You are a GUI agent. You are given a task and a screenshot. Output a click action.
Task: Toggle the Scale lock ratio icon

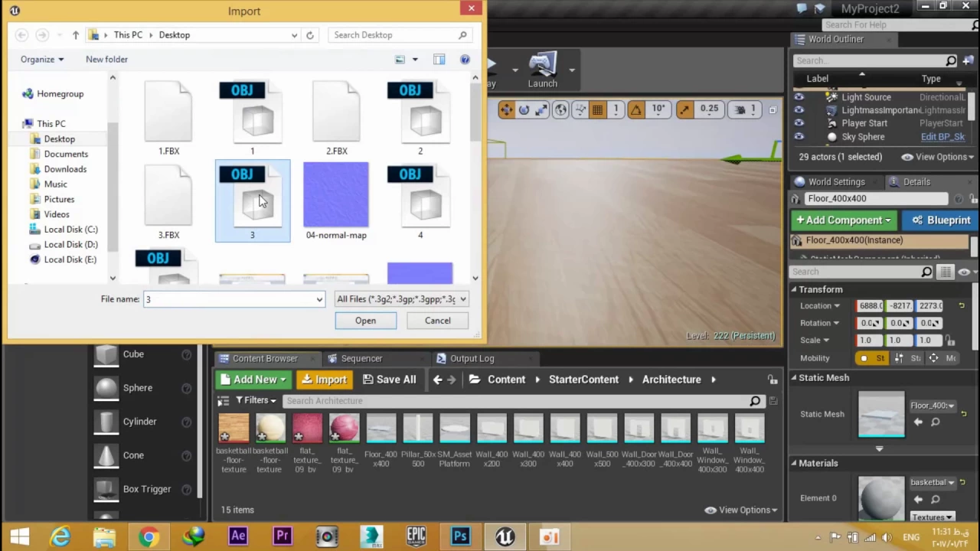coord(949,341)
